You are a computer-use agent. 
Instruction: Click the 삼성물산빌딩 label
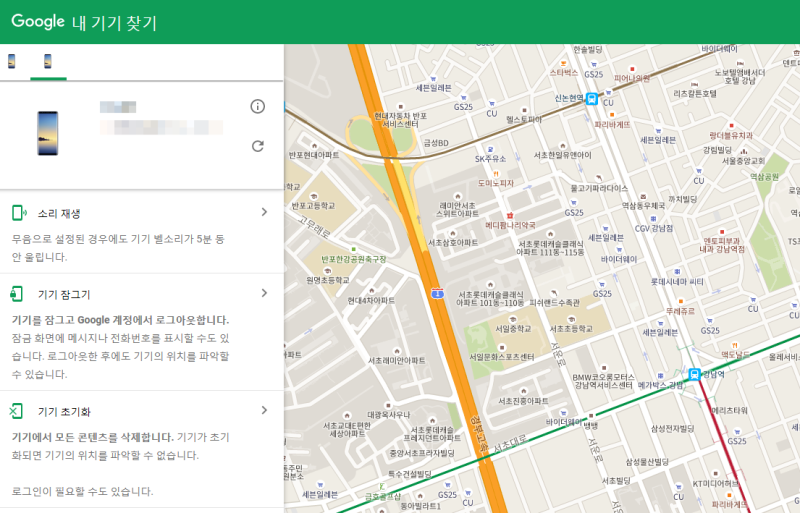click(647, 462)
